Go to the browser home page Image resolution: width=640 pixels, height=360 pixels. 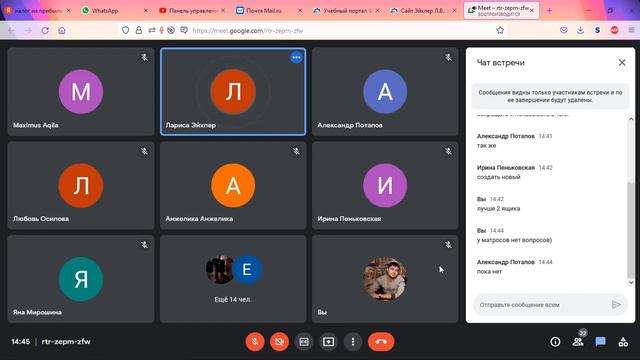62,30
